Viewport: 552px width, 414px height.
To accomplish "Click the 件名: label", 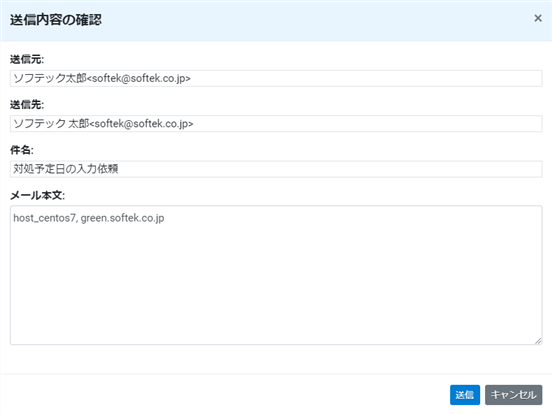I will pyautogui.click(x=22, y=150).
